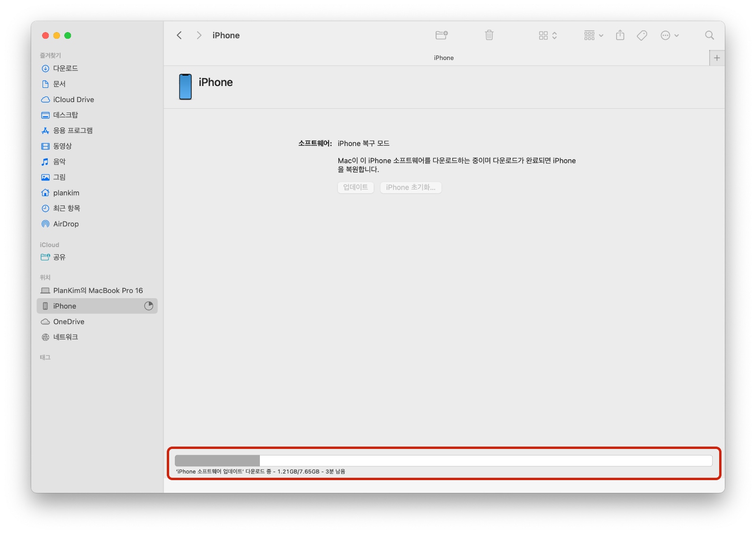Viewport: 756px width, 534px height.
Task: Open plankim home folder in the sidebar
Action: pyautogui.click(x=97, y=193)
